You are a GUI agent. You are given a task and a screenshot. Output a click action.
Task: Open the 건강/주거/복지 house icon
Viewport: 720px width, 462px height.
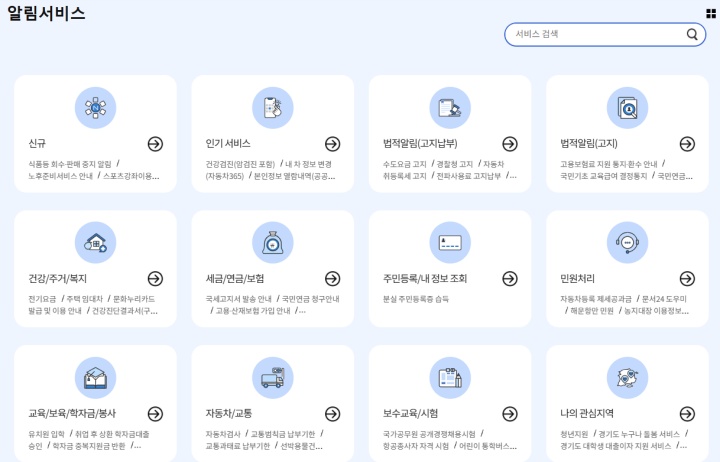(x=96, y=242)
